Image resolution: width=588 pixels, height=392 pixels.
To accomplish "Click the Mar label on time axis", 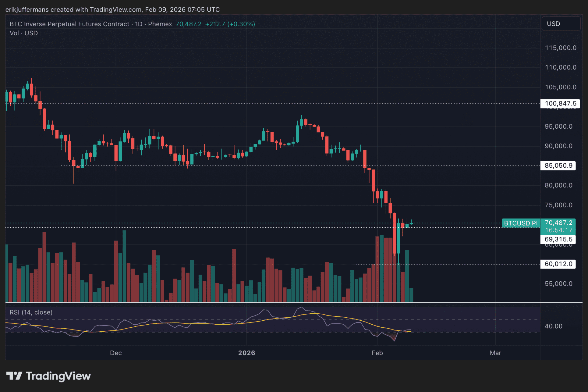I will [x=495, y=353].
